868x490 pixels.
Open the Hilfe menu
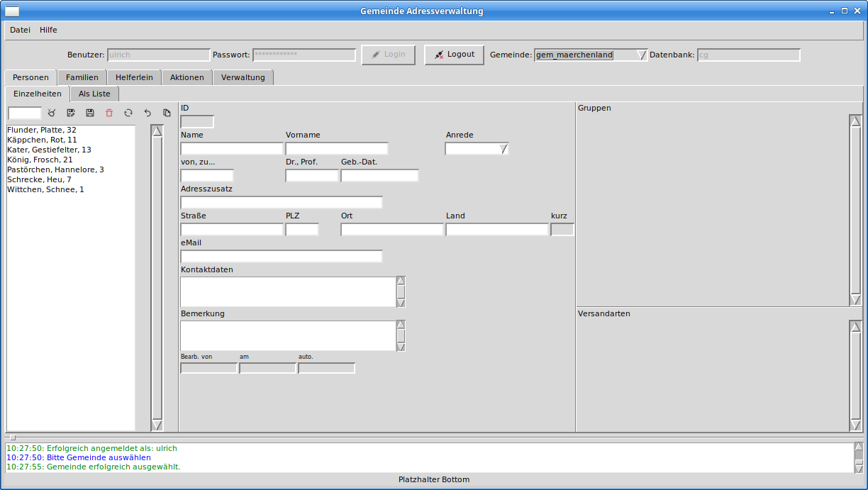point(48,30)
